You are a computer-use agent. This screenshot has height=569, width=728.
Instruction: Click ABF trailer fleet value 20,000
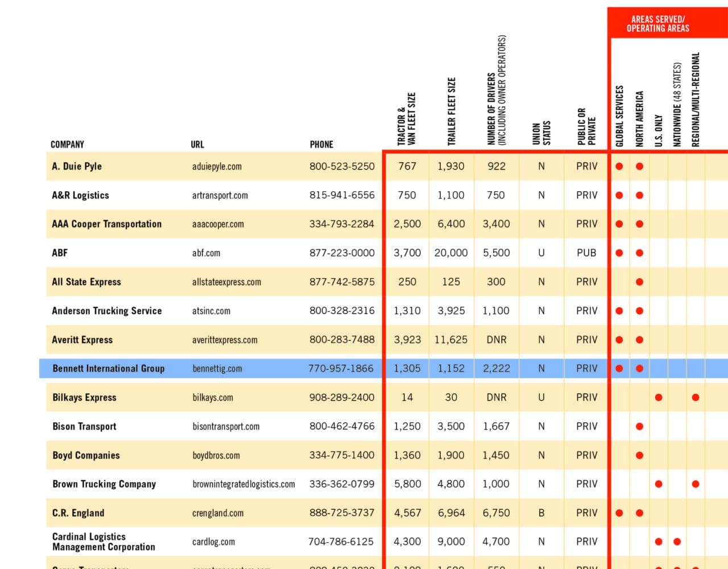coord(451,253)
